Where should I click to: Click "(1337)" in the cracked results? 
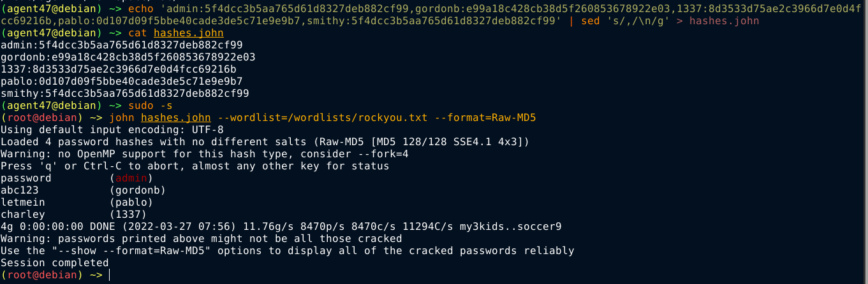pyautogui.click(x=128, y=215)
